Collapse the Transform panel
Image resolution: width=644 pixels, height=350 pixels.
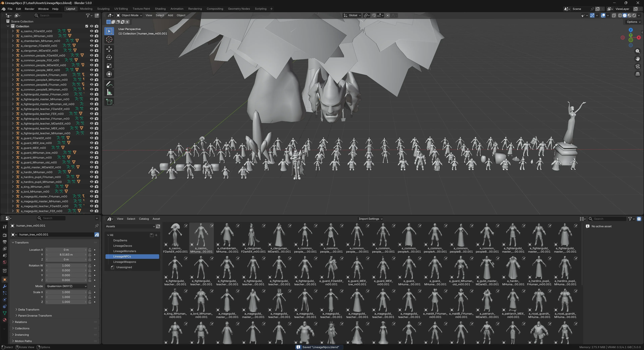13,243
